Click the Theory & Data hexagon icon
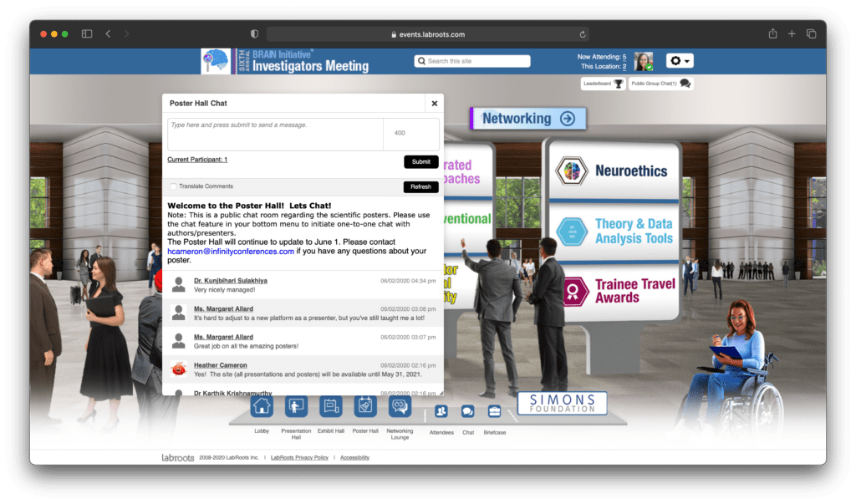 572,232
